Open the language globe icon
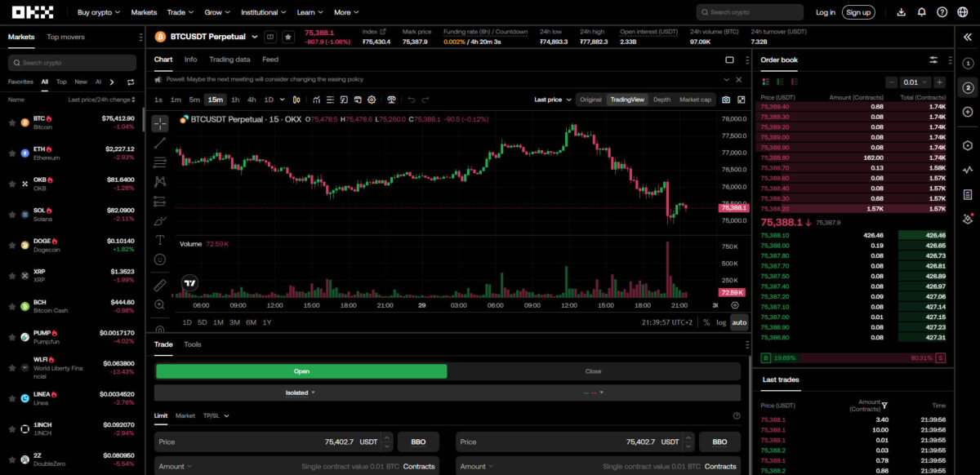This screenshot has width=980, height=475. 963,12
